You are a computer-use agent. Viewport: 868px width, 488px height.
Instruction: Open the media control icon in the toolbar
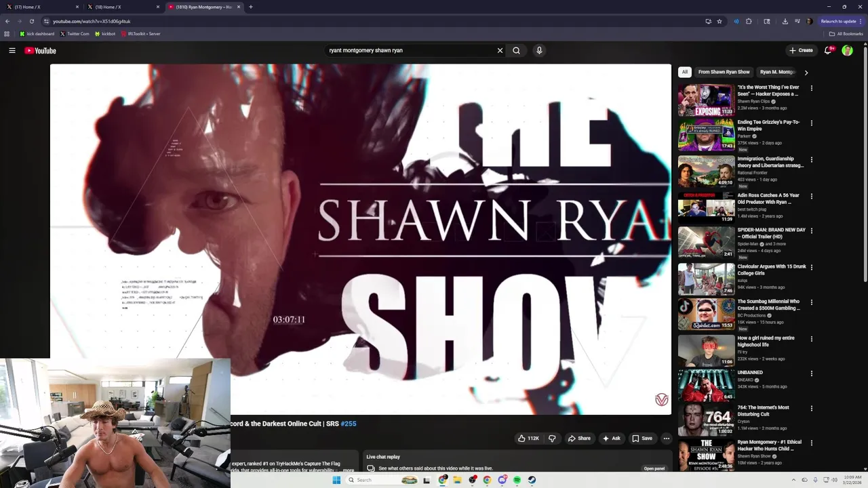coord(797,21)
